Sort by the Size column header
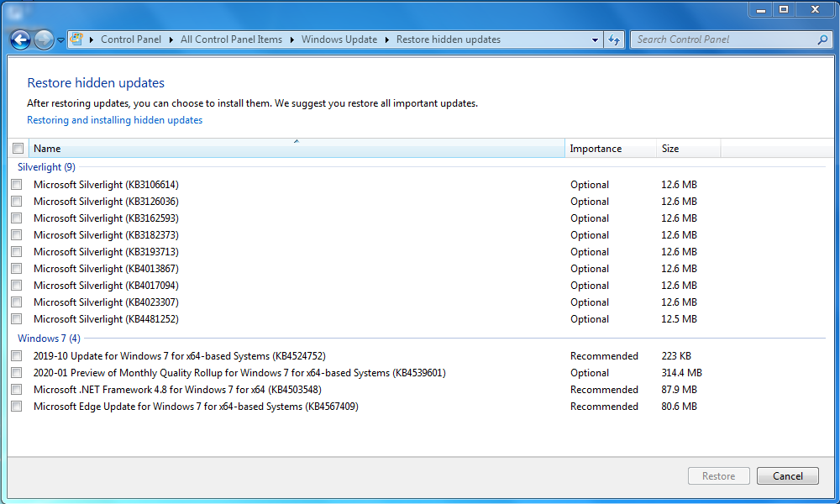 point(689,149)
